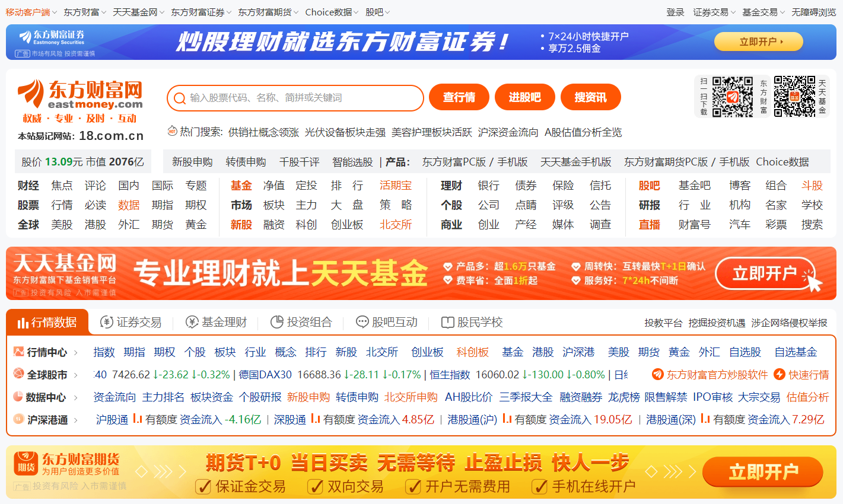Switch to the 投资组合 tab

(x=301, y=322)
